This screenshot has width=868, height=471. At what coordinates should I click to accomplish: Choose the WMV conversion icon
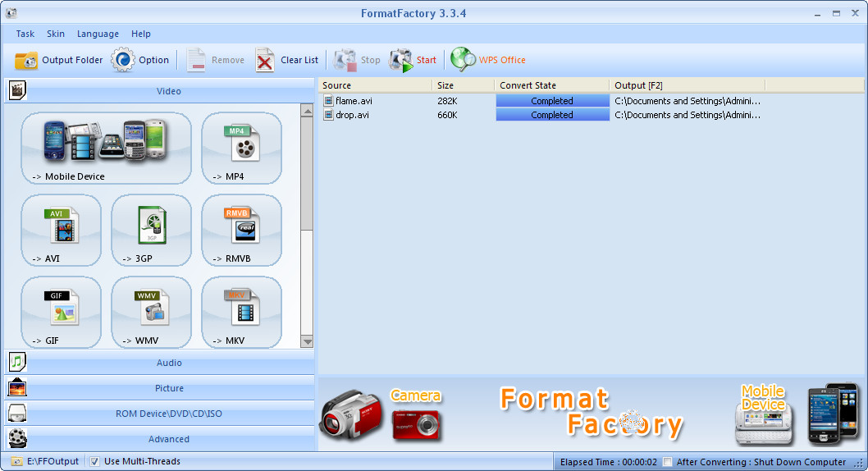(152, 307)
